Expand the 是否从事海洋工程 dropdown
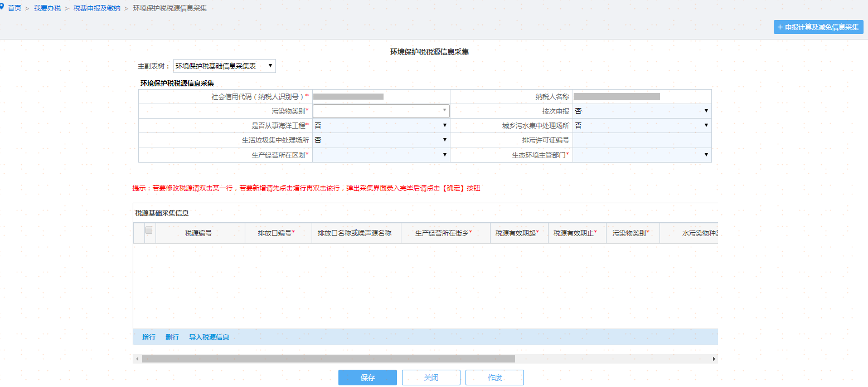 coord(381,125)
